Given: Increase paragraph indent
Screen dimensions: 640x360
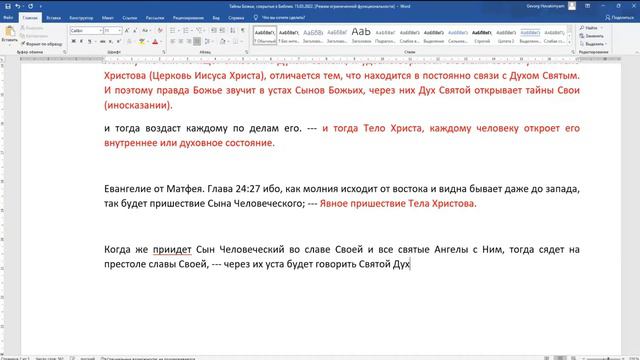Looking at the screenshot, I should coord(222,31).
